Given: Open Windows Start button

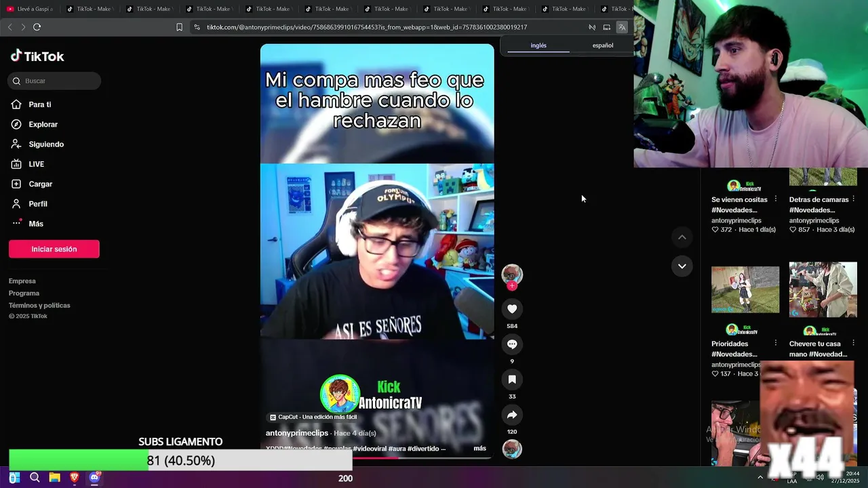Looking at the screenshot, I should click(x=14, y=478).
